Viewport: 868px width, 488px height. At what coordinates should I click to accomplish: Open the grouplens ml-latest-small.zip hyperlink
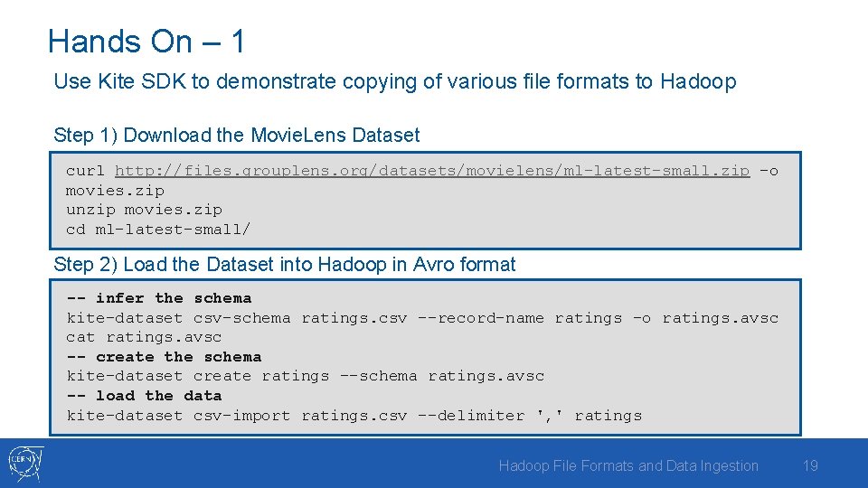(x=432, y=171)
